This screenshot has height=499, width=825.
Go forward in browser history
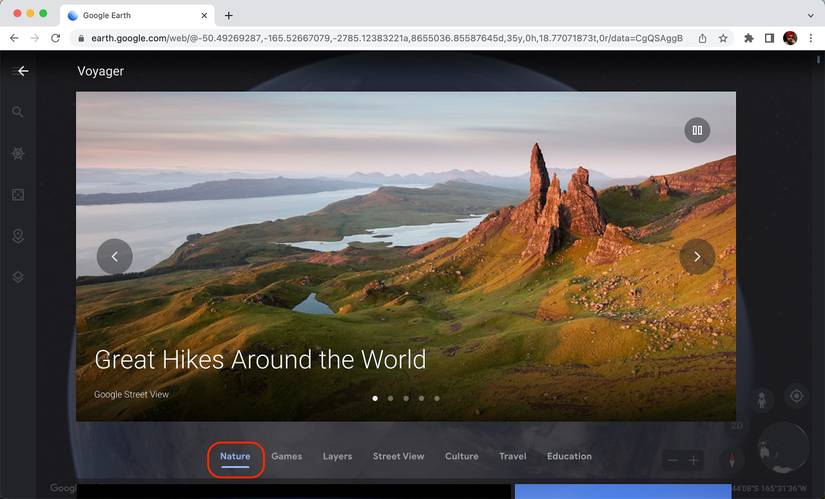tap(35, 38)
